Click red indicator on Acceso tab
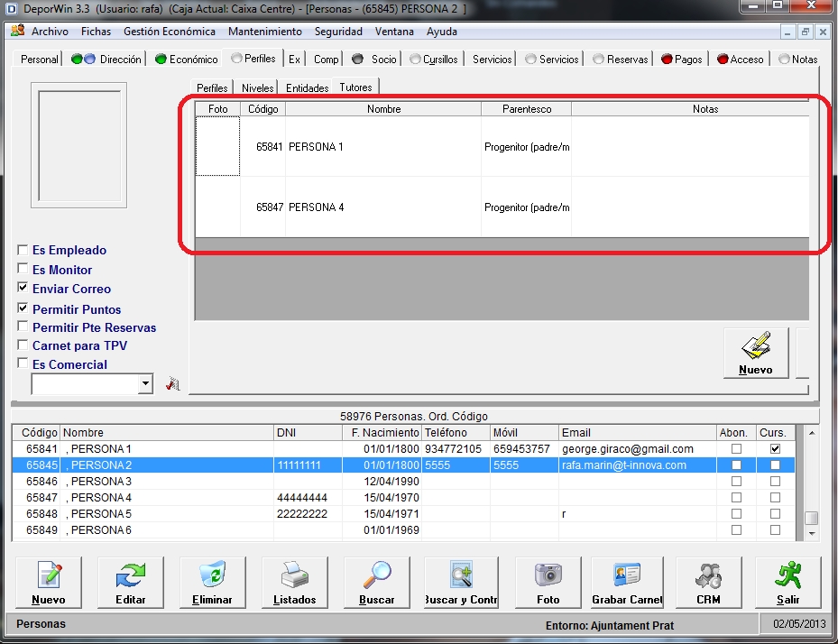This screenshot has height=644, width=838. click(x=723, y=59)
